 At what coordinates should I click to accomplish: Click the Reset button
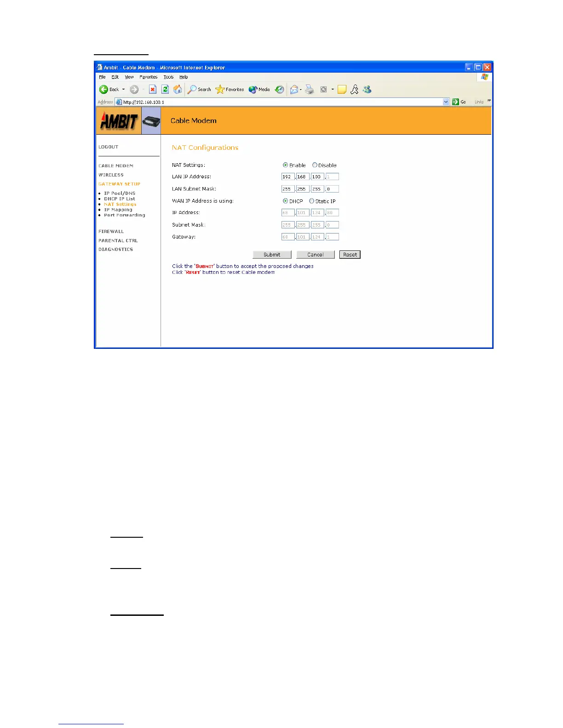click(x=350, y=255)
